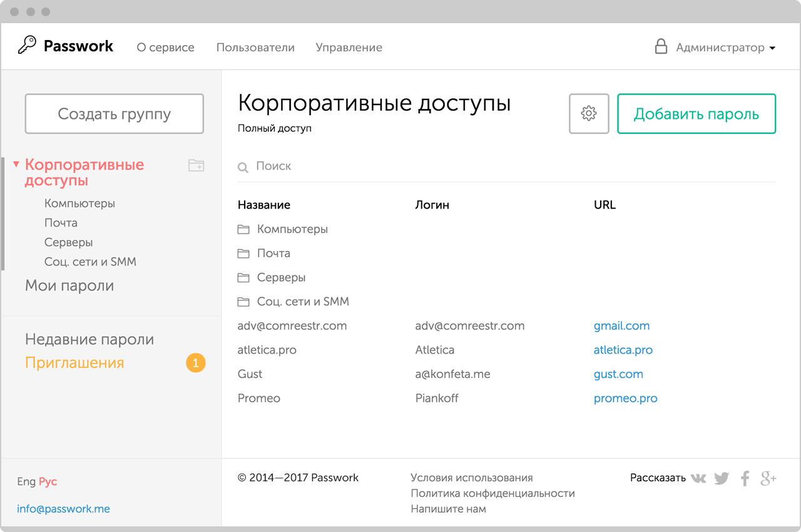Click login Atletica cell
Image resolution: width=801 pixels, height=532 pixels.
435,350
